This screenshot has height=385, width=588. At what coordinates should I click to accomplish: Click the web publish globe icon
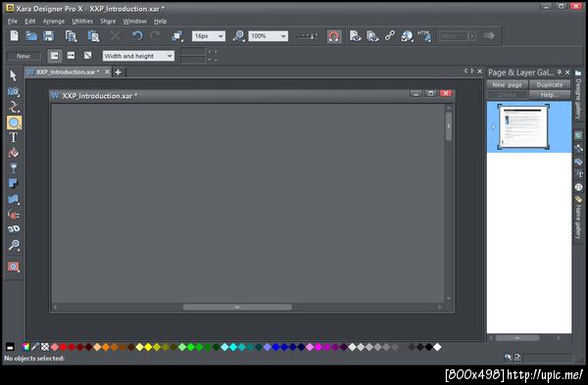pyautogui.click(x=407, y=36)
